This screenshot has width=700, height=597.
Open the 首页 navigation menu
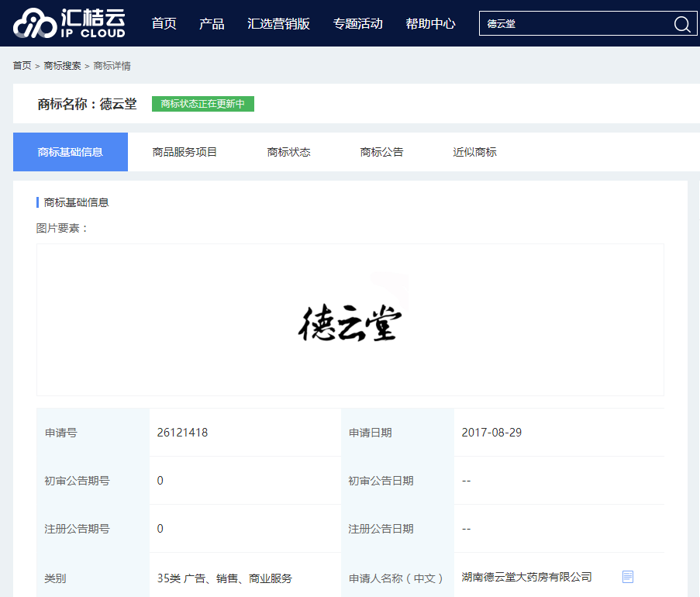tap(164, 24)
